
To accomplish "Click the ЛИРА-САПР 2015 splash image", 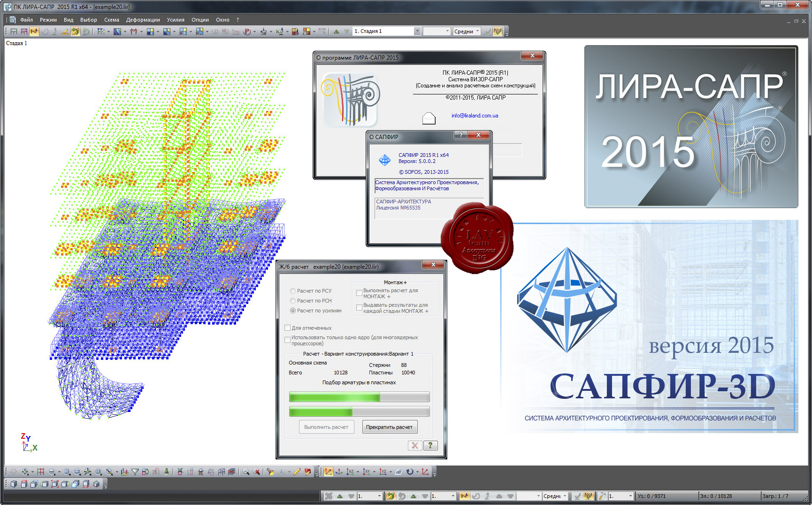I will [x=691, y=126].
